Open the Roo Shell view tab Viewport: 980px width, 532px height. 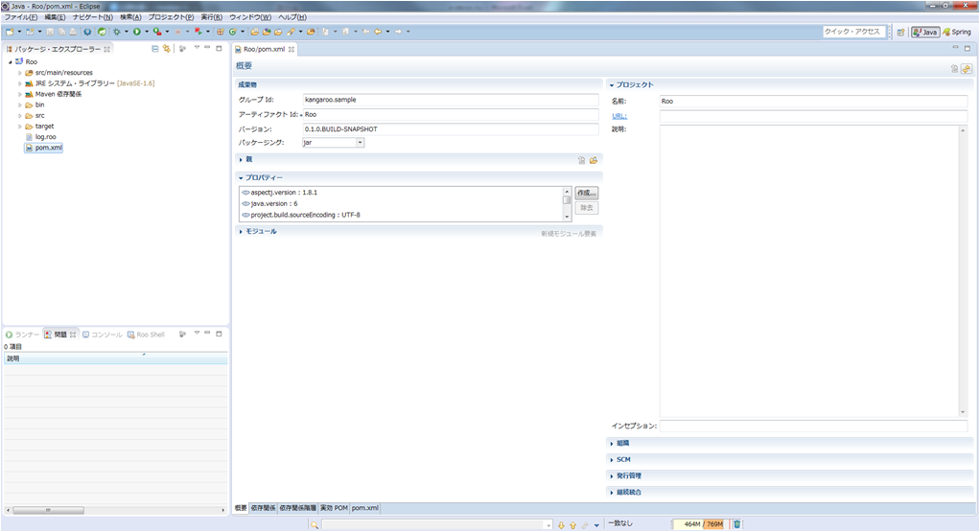(x=147, y=335)
